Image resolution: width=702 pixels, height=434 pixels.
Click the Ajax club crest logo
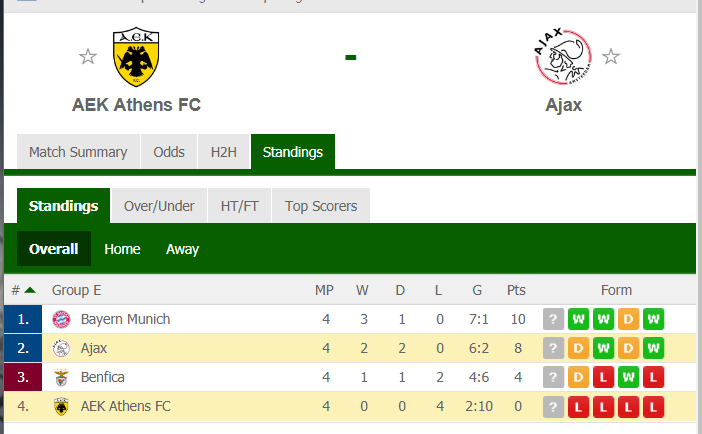click(x=563, y=57)
